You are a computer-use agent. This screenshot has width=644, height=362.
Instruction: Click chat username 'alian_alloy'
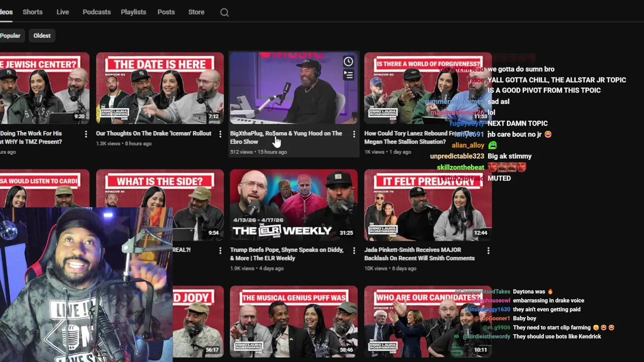[468, 145]
